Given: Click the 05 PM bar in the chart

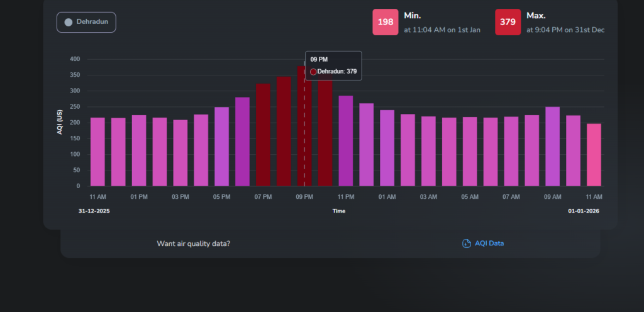Looking at the screenshot, I should tap(221, 147).
